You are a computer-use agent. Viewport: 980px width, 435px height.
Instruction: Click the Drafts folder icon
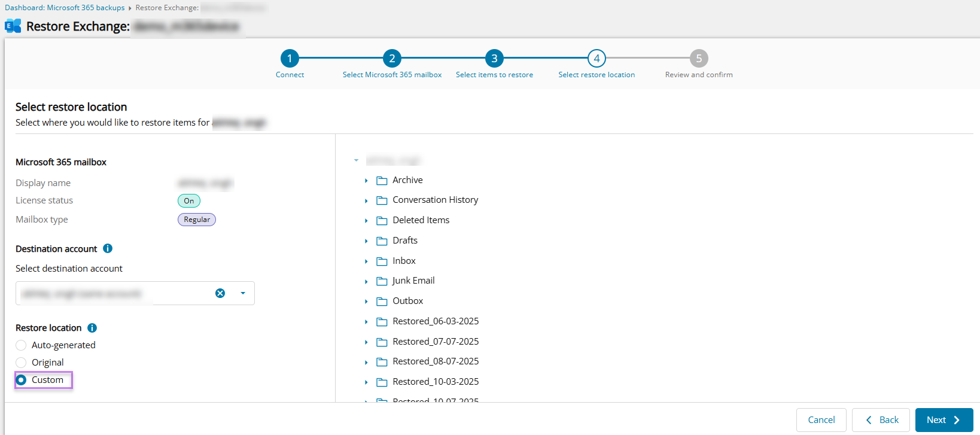point(382,241)
